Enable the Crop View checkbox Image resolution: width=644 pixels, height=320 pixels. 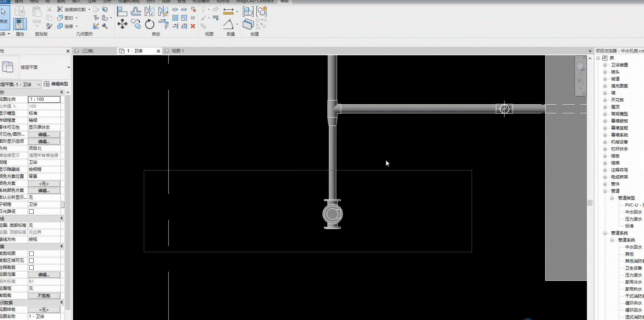(31, 253)
